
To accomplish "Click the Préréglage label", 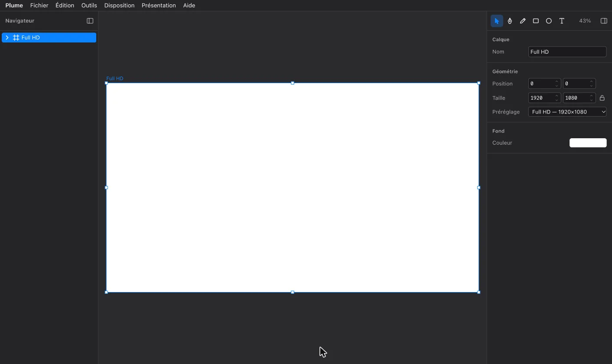I will point(506,112).
